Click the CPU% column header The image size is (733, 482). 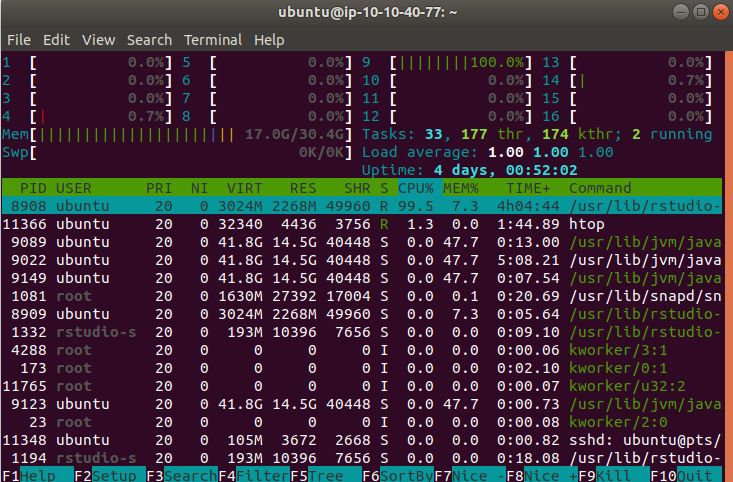416,188
